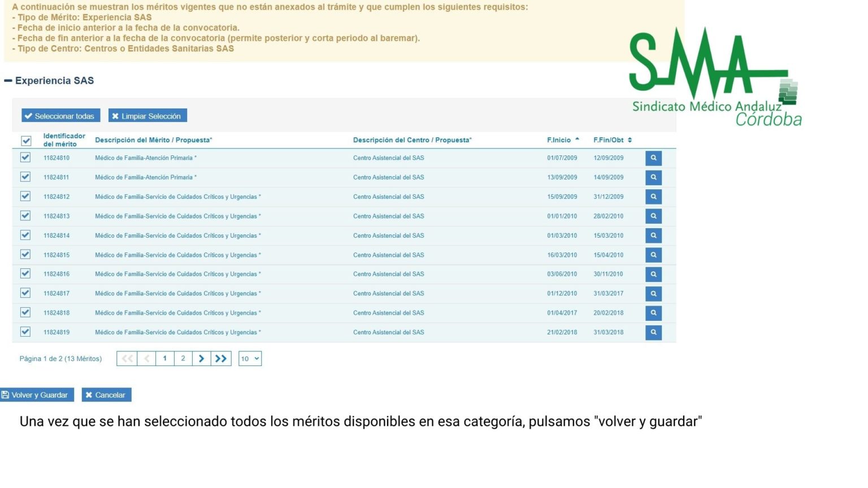Open details of mérito 11824810 with magnifier icon
The image size is (868, 488).
click(x=653, y=158)
